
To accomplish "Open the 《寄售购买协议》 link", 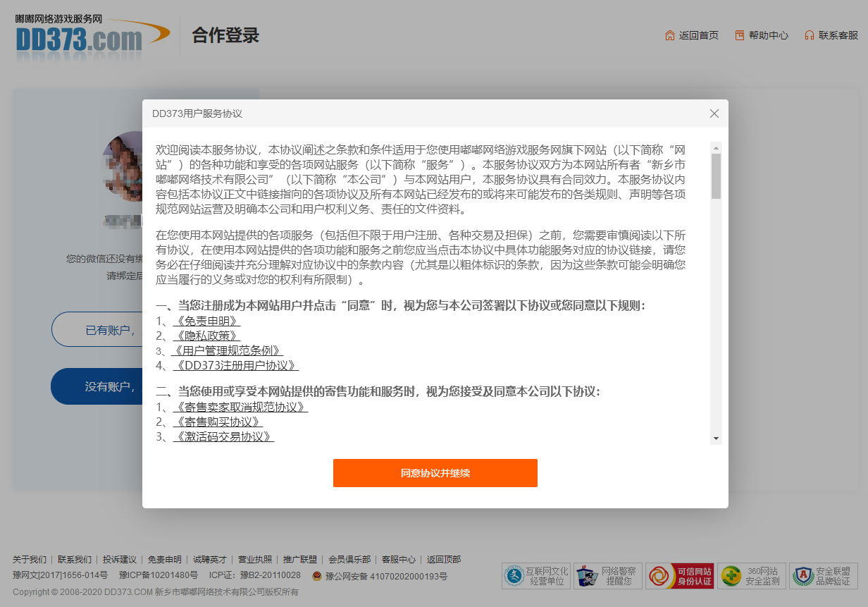I will pos(218,422).
